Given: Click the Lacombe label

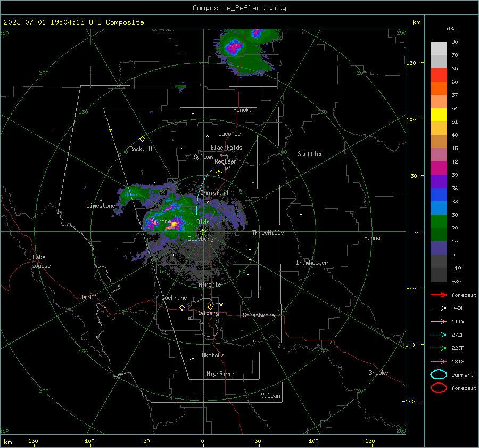Looking at the screenshot, I should click(229, 134).
